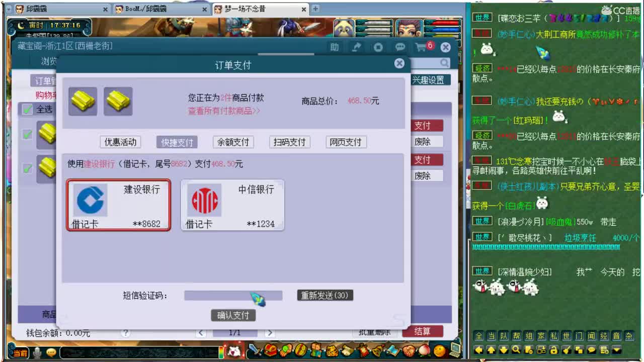Click the 批量删除 button
This screenshot has height=362, width=644.
pos(374,332)
